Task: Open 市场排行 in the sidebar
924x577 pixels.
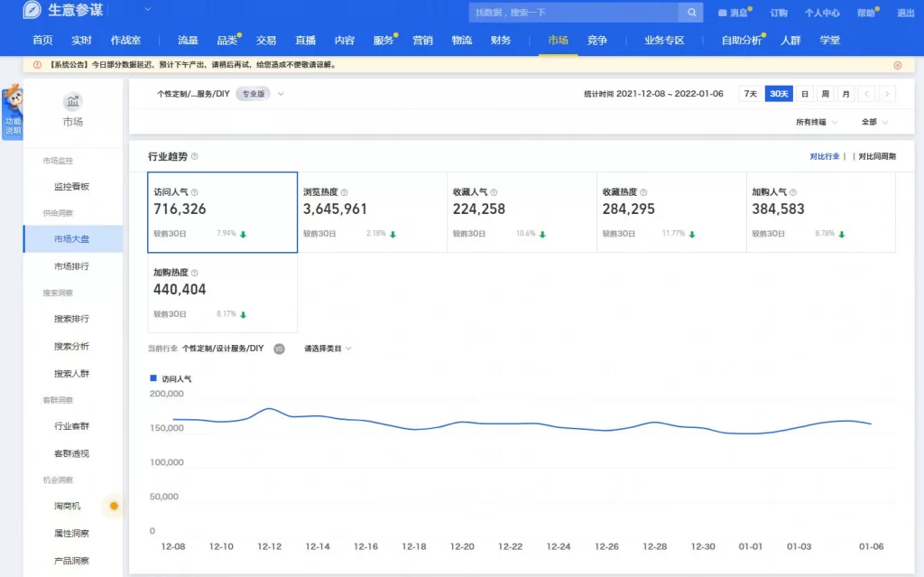Action: coord(71,266)
